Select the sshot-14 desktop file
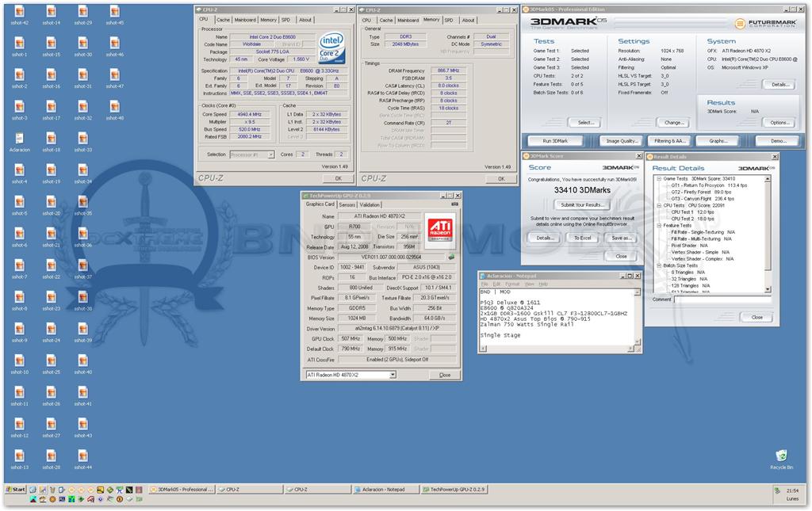Screen dimensions: 812x511 [52, 16]
